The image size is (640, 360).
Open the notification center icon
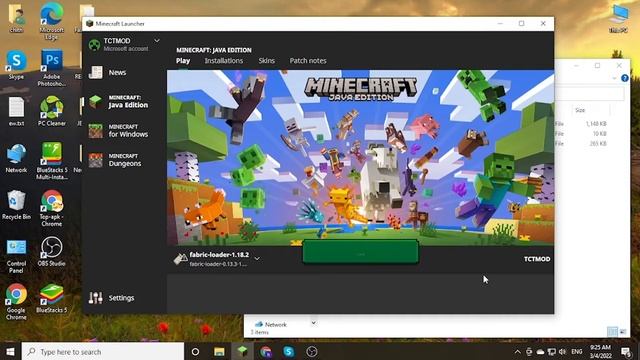626,351
